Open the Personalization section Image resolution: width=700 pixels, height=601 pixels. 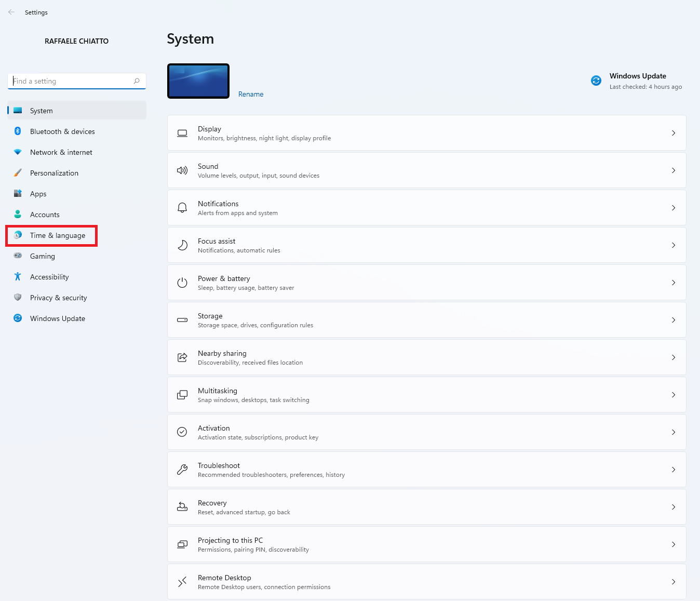tap(77, 173)
